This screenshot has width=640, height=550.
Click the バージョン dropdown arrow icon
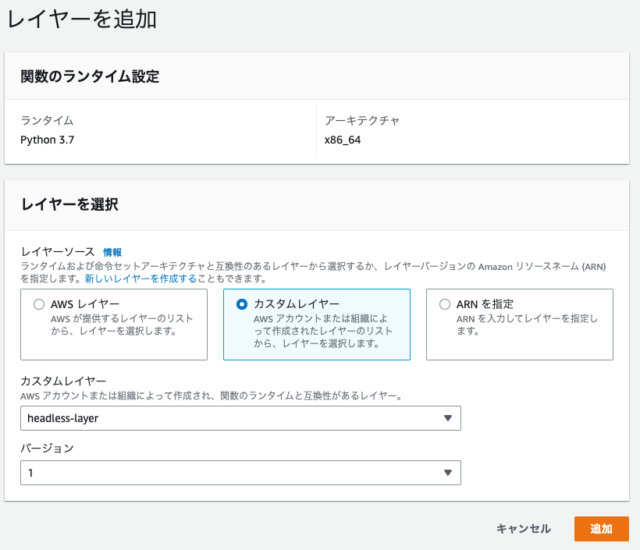pos(447,472)
